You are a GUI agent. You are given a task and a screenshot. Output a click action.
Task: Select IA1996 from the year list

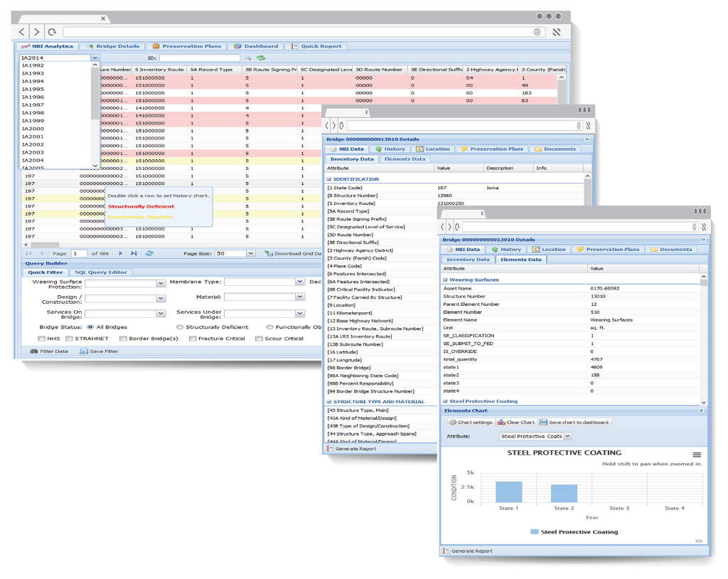point(33,97)
